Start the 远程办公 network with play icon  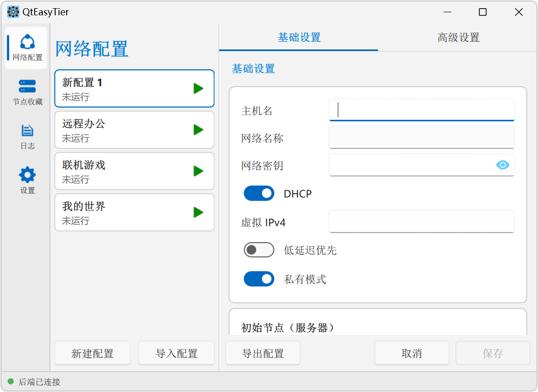[198, 130]
